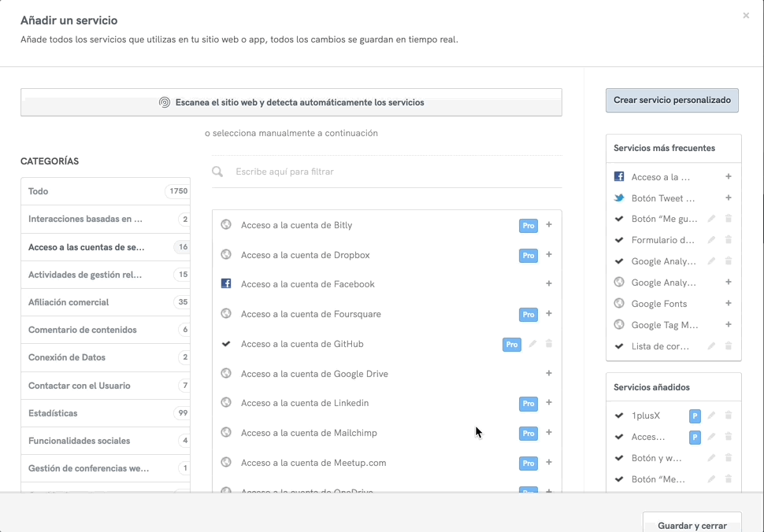This screenshot has height=532, width=764.
Task: Click plus icon next to Google Fonts
Action: point(729,304)
